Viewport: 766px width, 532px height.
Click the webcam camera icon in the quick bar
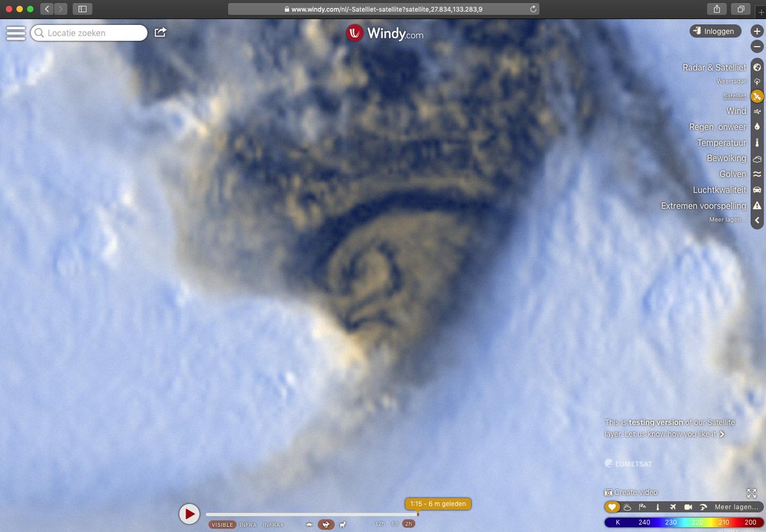[x=688, y=507]
